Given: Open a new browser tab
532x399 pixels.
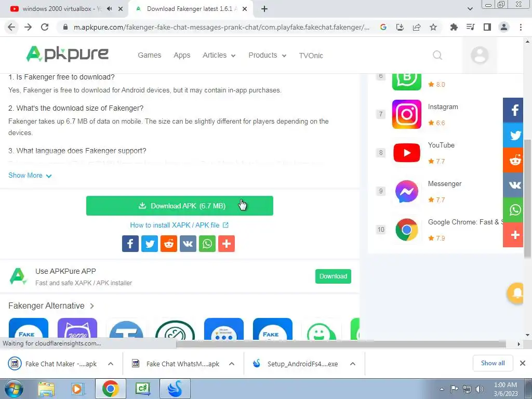Looking at the screenshot, I should pyautogui.click(x=264, y=9).
